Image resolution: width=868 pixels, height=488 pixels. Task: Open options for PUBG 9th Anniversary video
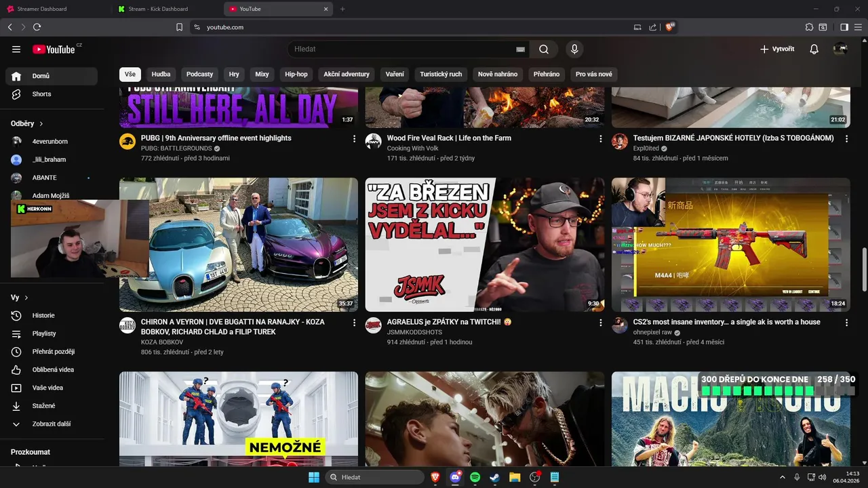pos(354,138)
